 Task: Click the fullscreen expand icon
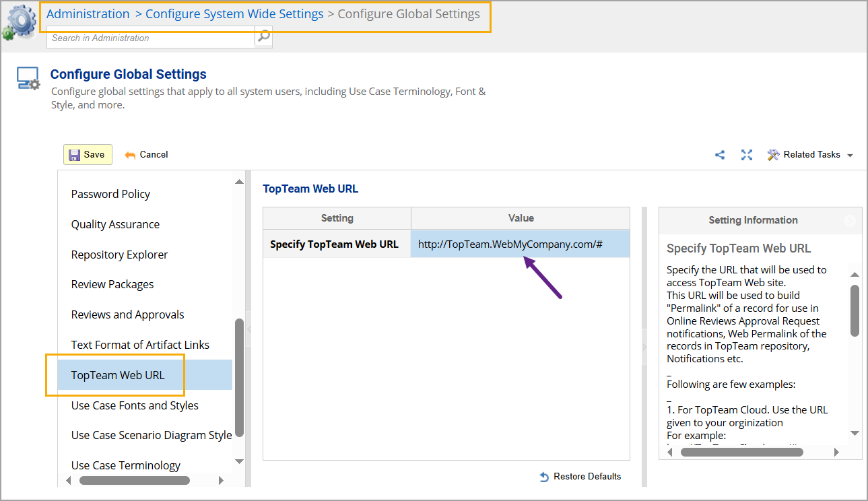(746, 155)
